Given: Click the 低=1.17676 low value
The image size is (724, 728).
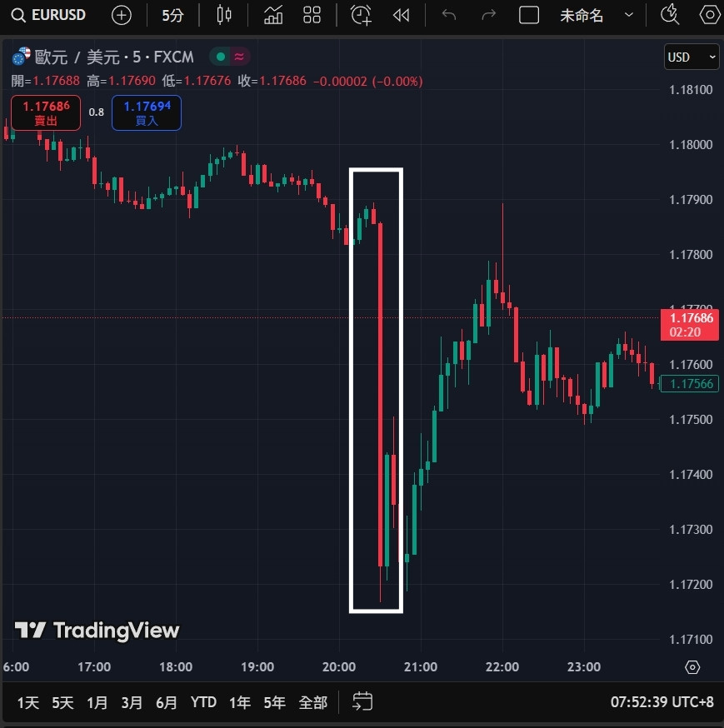Looking at the screenshot, I should coord(197,81).
